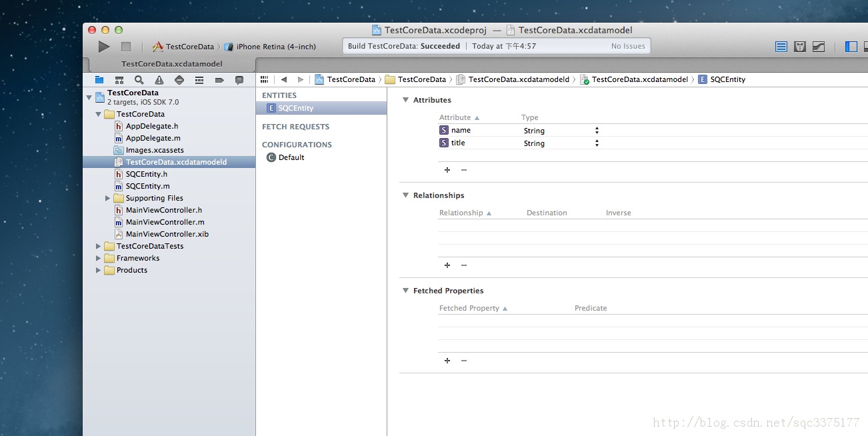This screenshot has width=868, height=436.
Task: Sort by the Attribute column header
Action: pyautogui.click(x=459, y=117)
